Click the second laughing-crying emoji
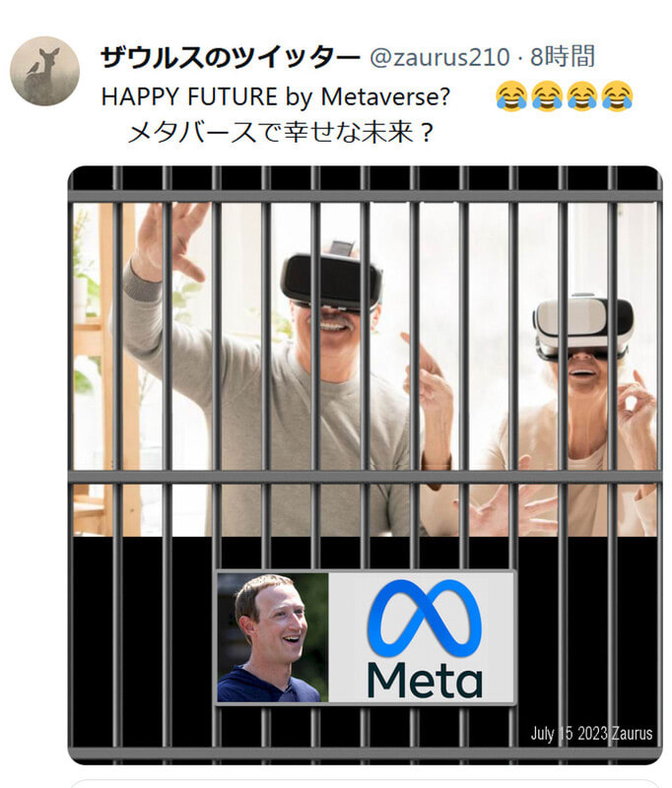 click(x=547, y=96)
